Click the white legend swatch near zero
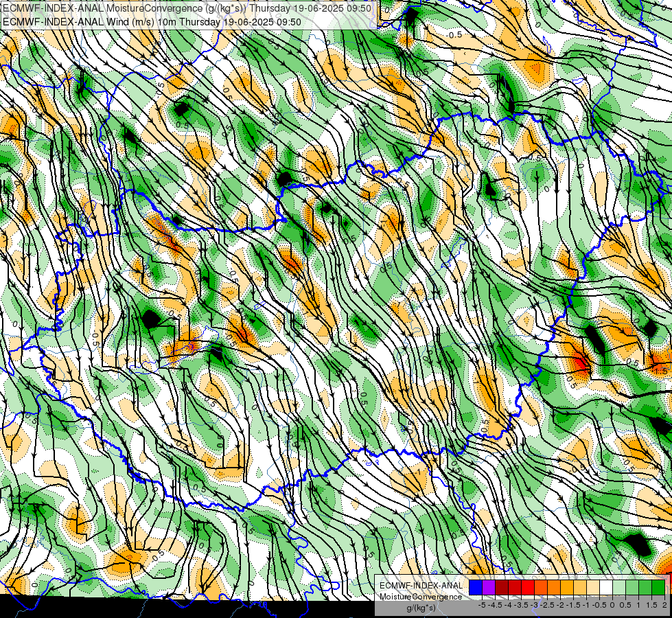672x618 pixels. (x=606, y=588)
